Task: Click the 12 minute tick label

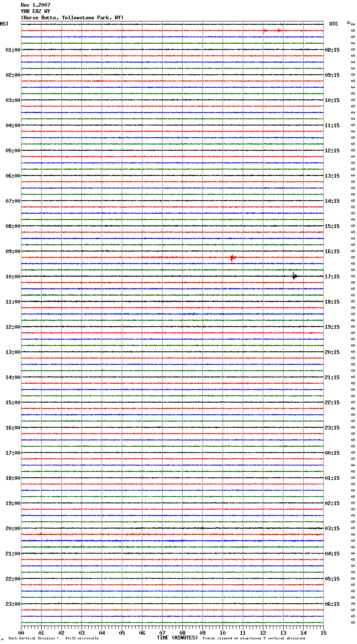Action: [263, 633]
